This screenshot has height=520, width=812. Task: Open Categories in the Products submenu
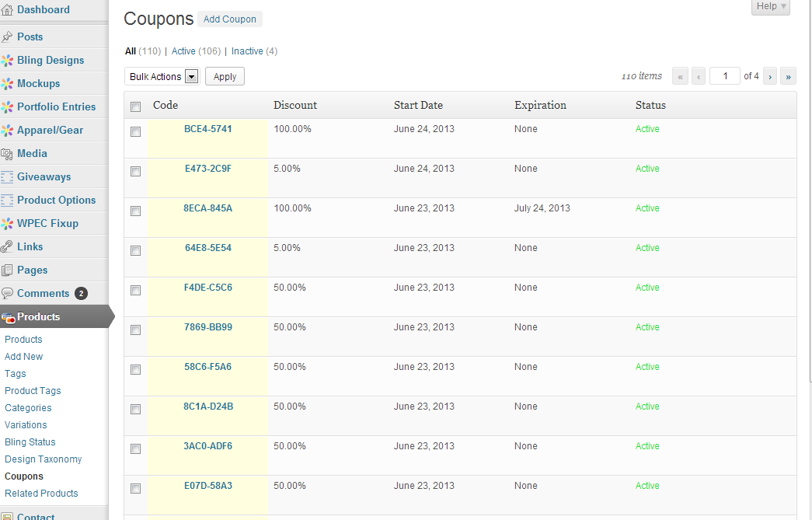[28, 408]
